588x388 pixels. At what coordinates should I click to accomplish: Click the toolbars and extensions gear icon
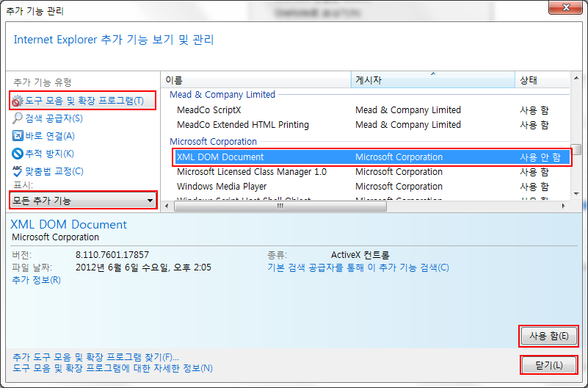click(17, 101)
